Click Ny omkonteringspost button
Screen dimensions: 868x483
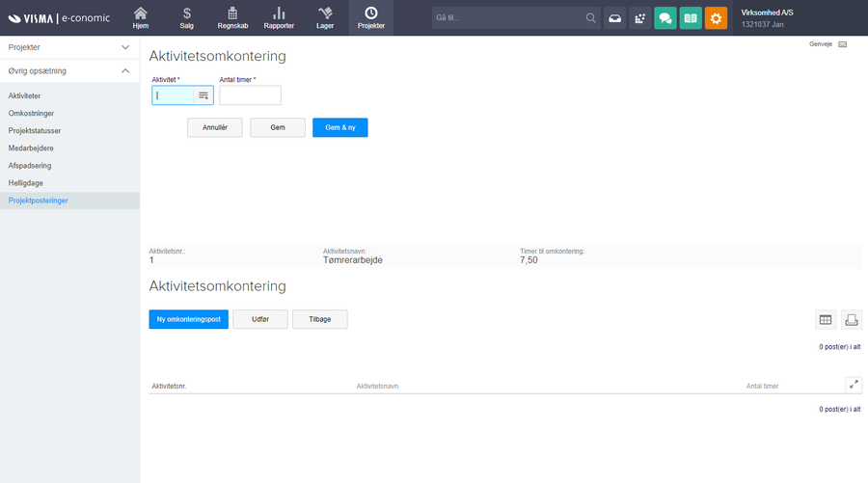[188, 319]
